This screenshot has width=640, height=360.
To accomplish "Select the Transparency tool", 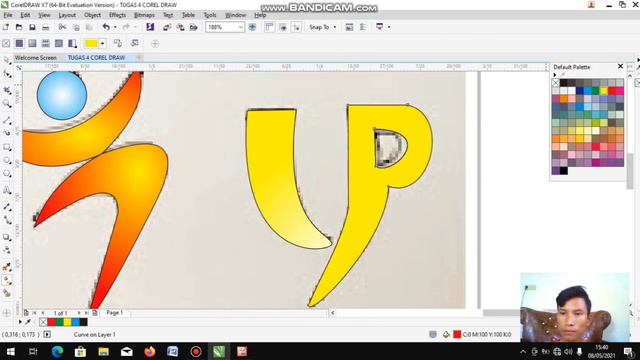I will [7, 250].
